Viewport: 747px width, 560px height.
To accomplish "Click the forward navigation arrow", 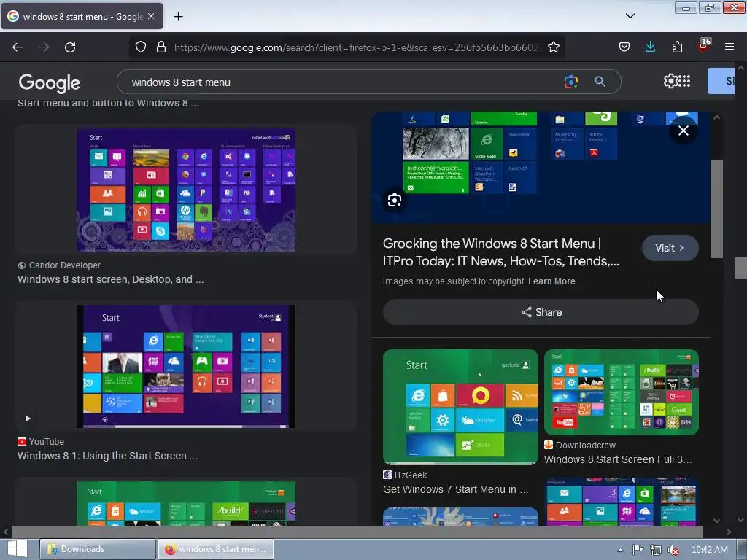I will [44, 47].
